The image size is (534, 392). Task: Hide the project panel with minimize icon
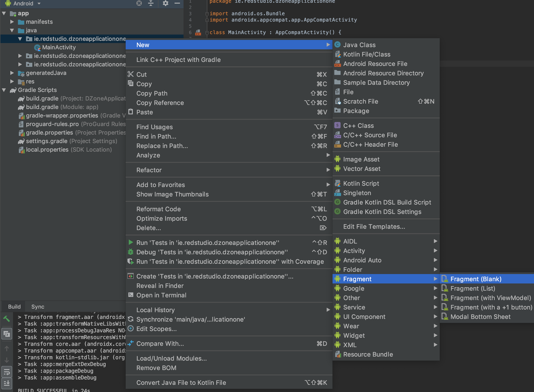tap(177, 3)
